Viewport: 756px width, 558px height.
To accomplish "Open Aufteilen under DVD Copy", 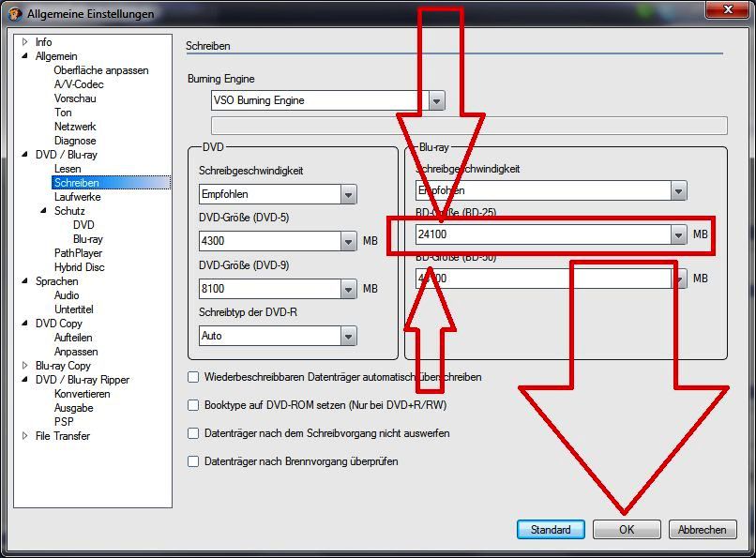I will click(73, 338).
